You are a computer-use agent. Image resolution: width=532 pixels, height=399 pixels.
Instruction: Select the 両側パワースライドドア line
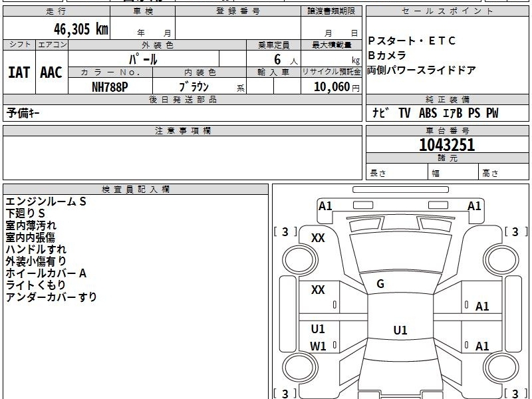422,70
